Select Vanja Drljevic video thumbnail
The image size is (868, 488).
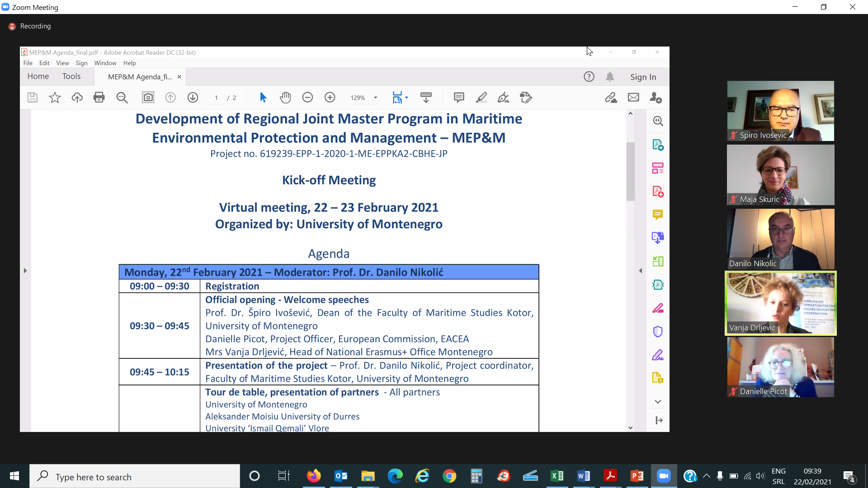point(781,303)
